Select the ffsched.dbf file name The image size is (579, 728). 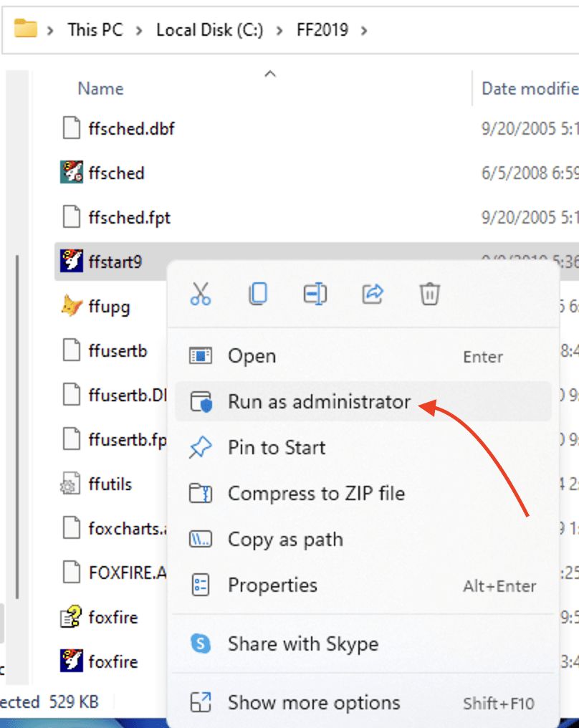pos(131,128)
